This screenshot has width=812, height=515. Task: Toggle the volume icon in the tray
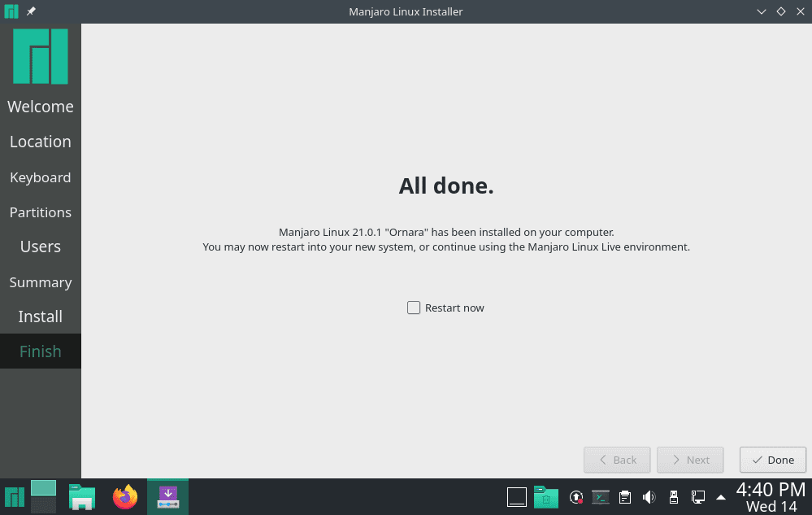click(649, 496)
